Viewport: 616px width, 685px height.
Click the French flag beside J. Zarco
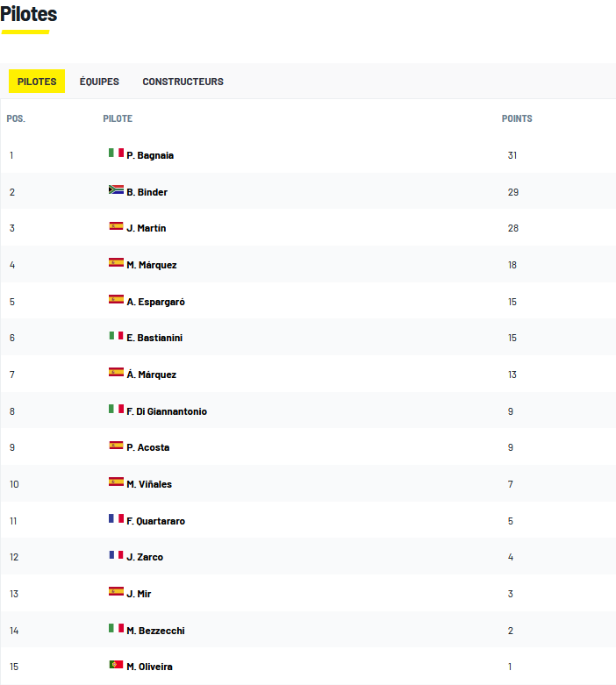click(x=116, y=555)
